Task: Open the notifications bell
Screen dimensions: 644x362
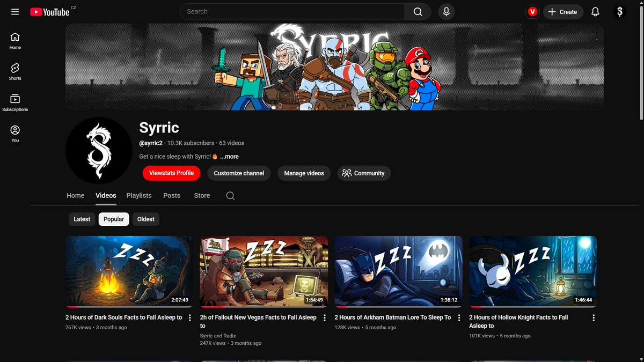Action: coord(595,12)
